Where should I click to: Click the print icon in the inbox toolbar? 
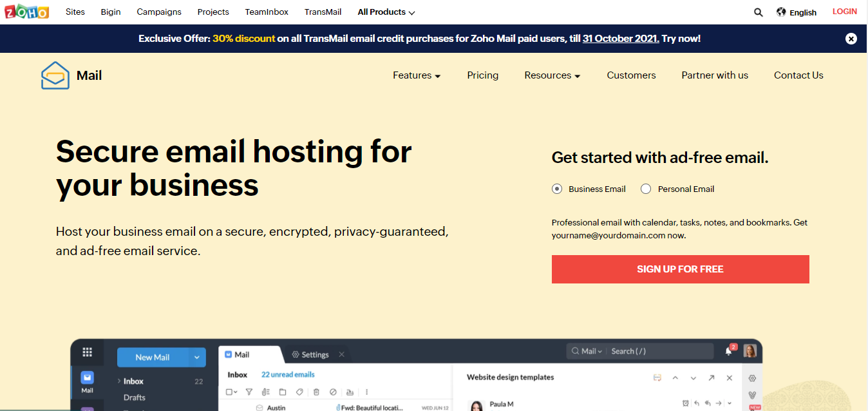(x=350, y=392)
